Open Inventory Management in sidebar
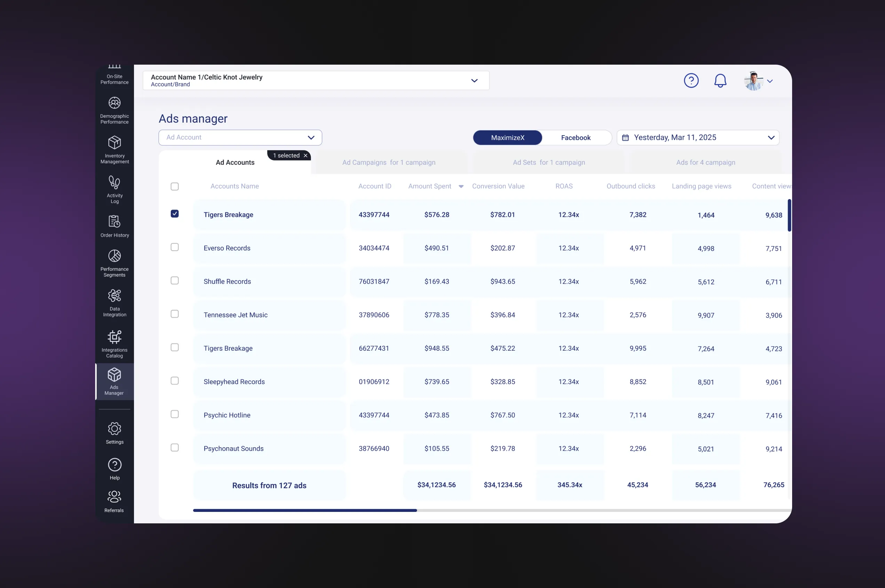 [x=114, y=143]
